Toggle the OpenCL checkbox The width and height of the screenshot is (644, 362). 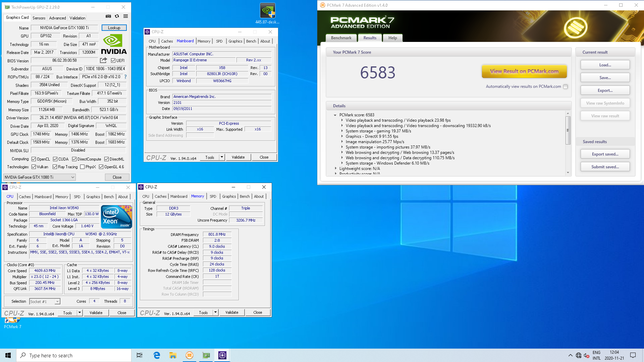coord(34,159)
